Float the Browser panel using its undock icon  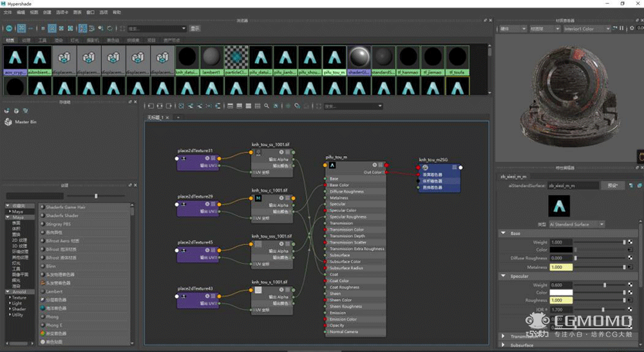(x=485, y=20)
